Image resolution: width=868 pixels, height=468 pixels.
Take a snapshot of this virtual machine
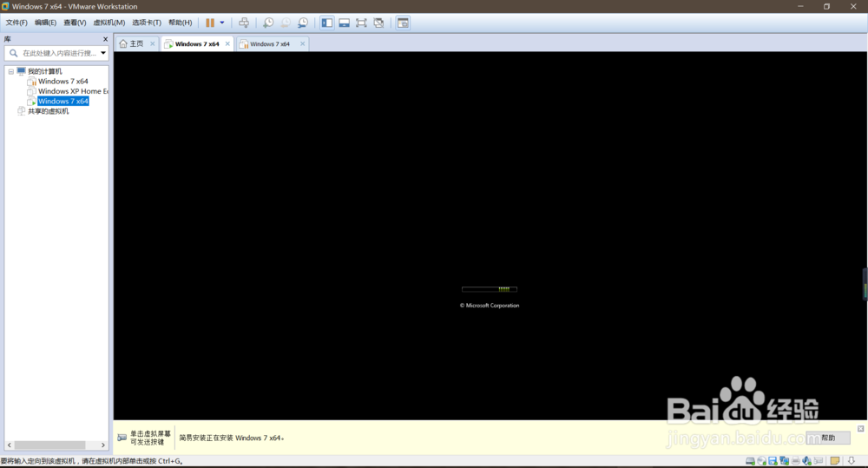click(268, 23)
